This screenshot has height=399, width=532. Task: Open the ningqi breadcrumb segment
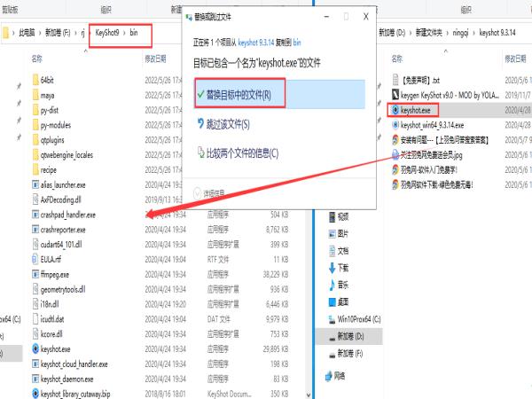[x=460, y=33]
